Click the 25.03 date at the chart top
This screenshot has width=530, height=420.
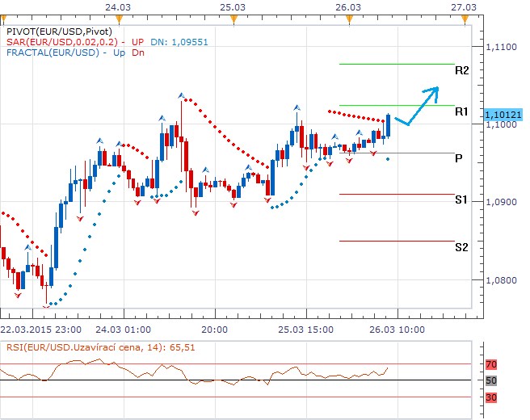point(233,6)
